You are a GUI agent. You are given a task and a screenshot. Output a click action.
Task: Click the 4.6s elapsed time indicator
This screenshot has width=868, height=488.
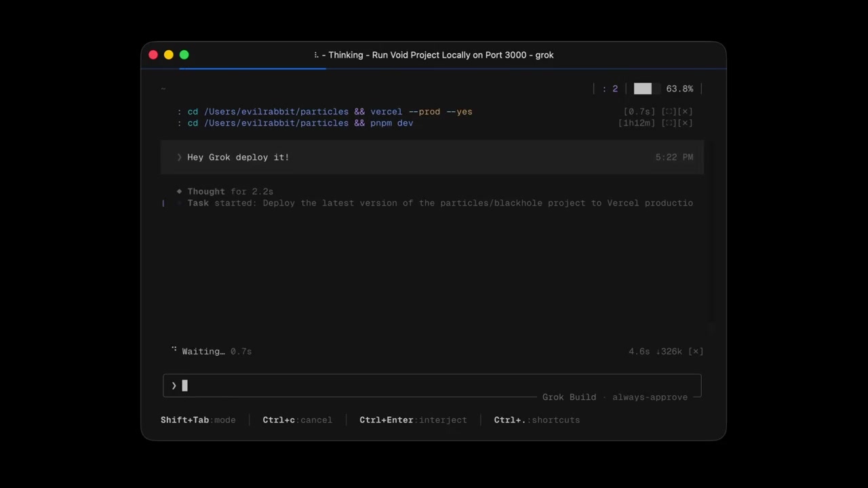(x=639, y=351)
